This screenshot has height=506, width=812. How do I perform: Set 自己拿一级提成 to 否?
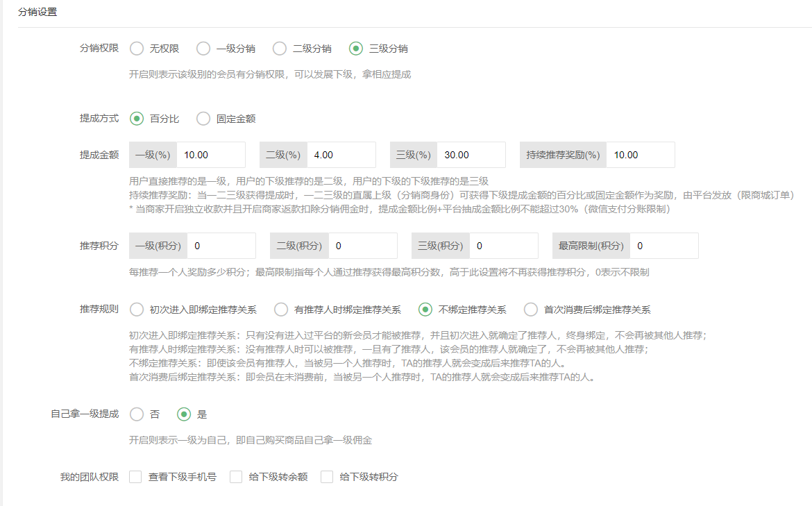pyautogui.click(x=137, y=414)
